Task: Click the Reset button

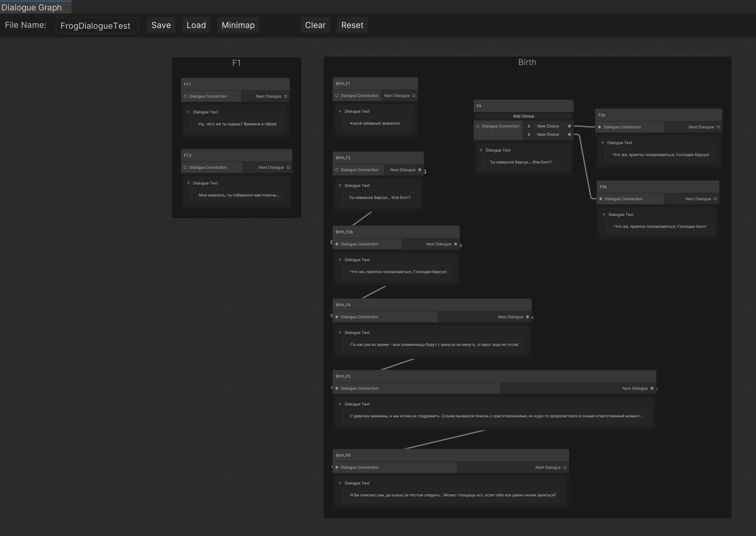Action: (x=352, y=25)
